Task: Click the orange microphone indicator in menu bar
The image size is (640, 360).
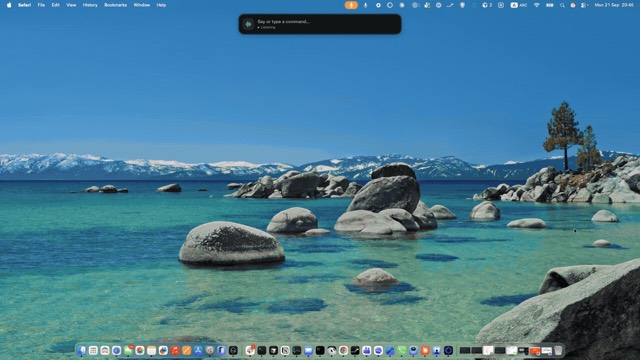Action: point(351,5)
